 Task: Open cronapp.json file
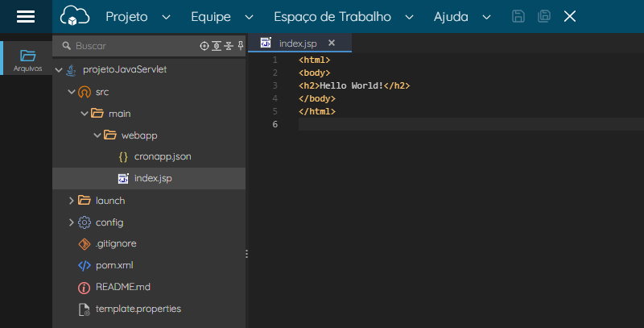pyautogui.click(x=163, y=156)
